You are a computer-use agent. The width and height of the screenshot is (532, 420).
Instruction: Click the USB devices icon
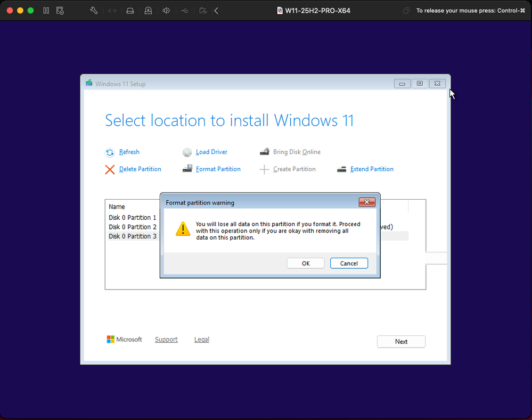point(185,11)
